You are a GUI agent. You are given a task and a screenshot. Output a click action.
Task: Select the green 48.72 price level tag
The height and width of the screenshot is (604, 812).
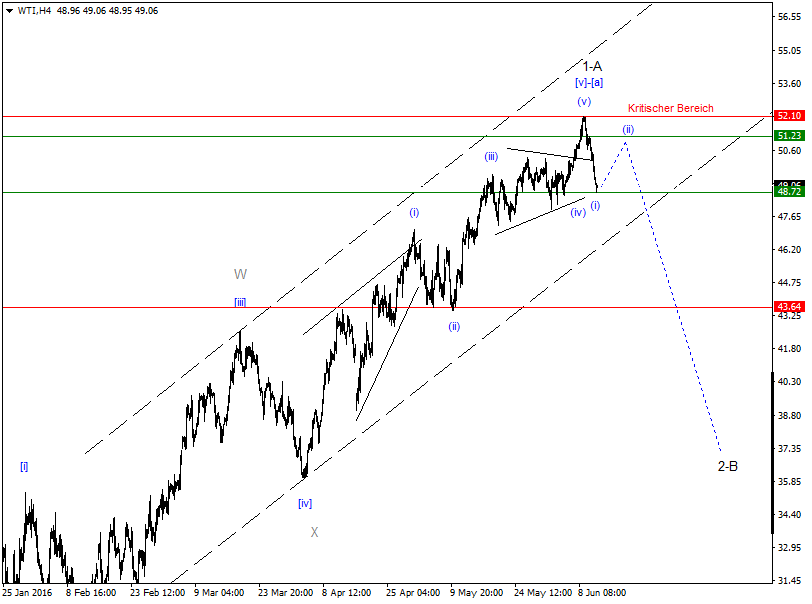[x=789, y=191]
